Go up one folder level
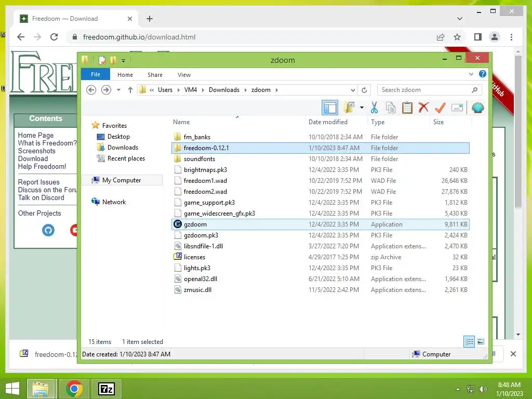This screenshot has height=399, width=532. pos(130,90)
